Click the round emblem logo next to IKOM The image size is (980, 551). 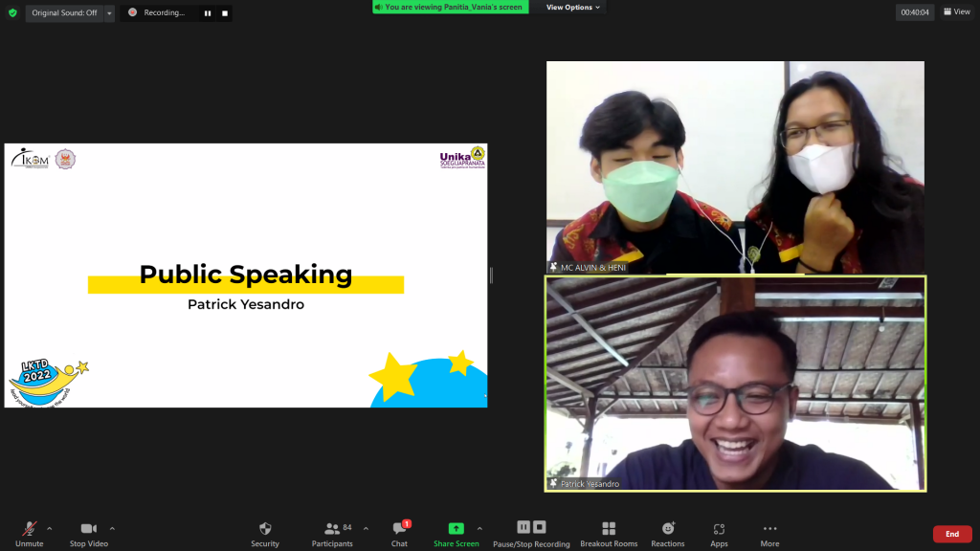click(x=65, y=159)
